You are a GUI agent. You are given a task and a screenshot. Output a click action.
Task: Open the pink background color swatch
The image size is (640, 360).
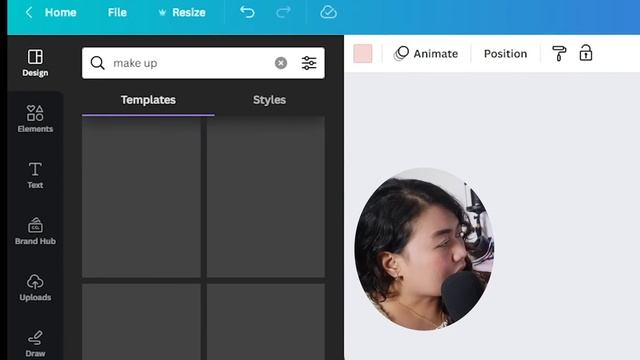click(363, 53)
